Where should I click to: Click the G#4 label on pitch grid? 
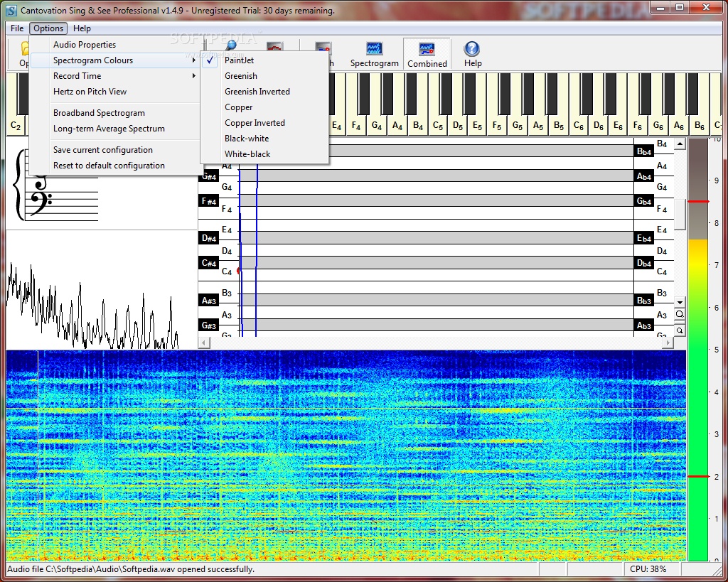point(209,176)
